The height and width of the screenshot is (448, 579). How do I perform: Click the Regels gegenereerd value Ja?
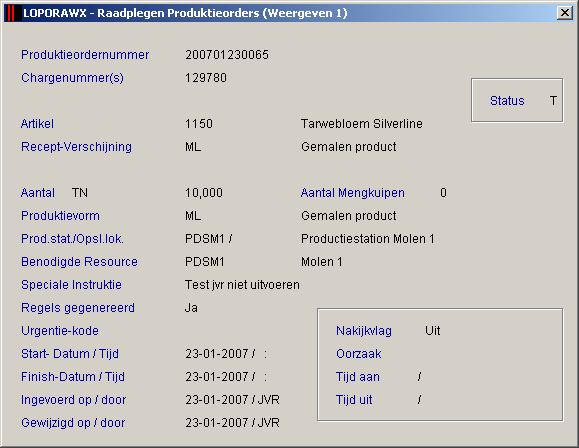tap(191, 308)
